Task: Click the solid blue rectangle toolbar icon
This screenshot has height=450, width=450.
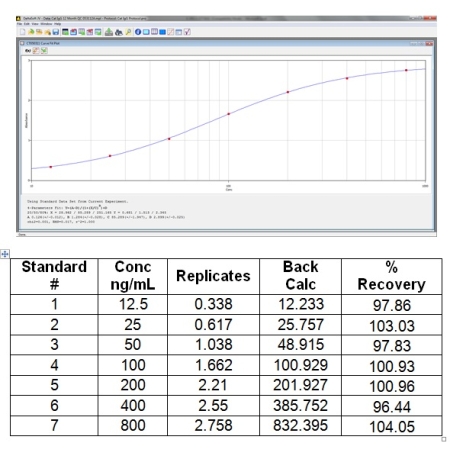Action: (162, 32)
